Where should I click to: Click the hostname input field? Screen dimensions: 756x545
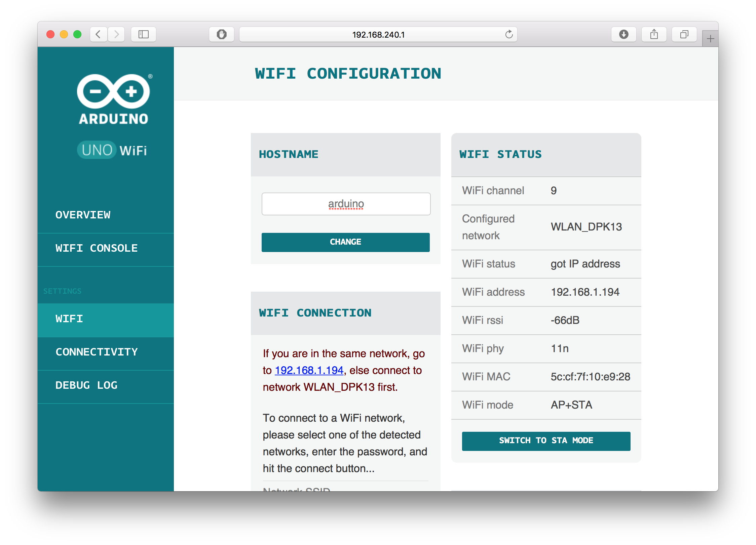pos(346,204)
